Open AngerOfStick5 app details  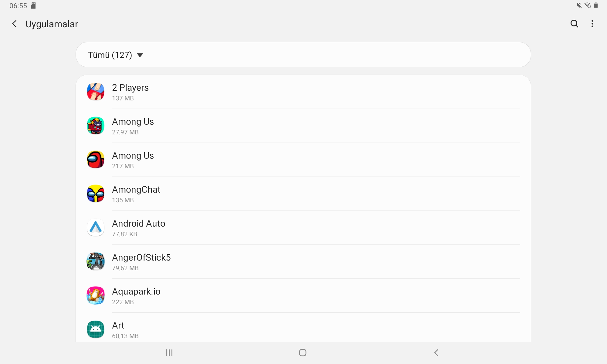(x=303, y=262)
